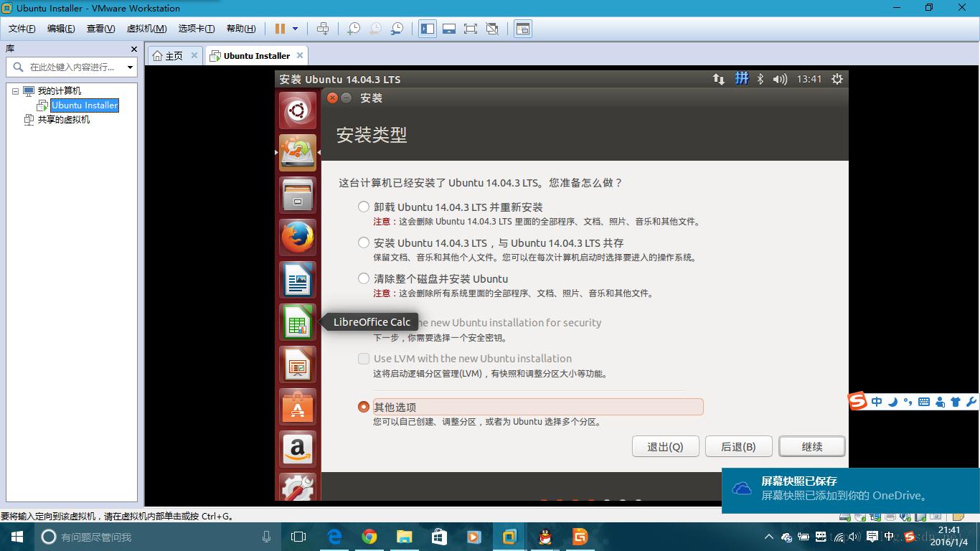Click the Sogou skin shirt icon
This screenshot has height=551, width=980.
[x=956, y=402]
